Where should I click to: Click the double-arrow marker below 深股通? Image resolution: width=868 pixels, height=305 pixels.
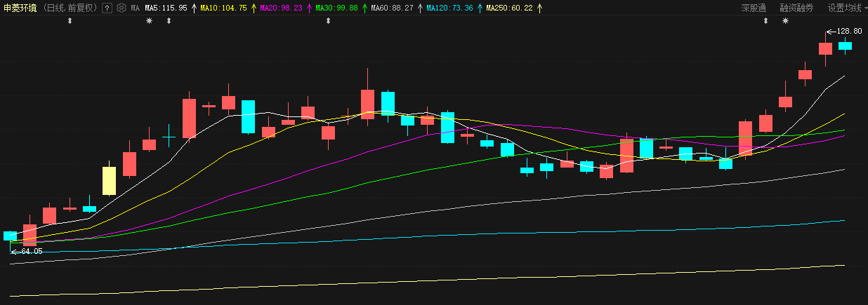click(765, 21)
